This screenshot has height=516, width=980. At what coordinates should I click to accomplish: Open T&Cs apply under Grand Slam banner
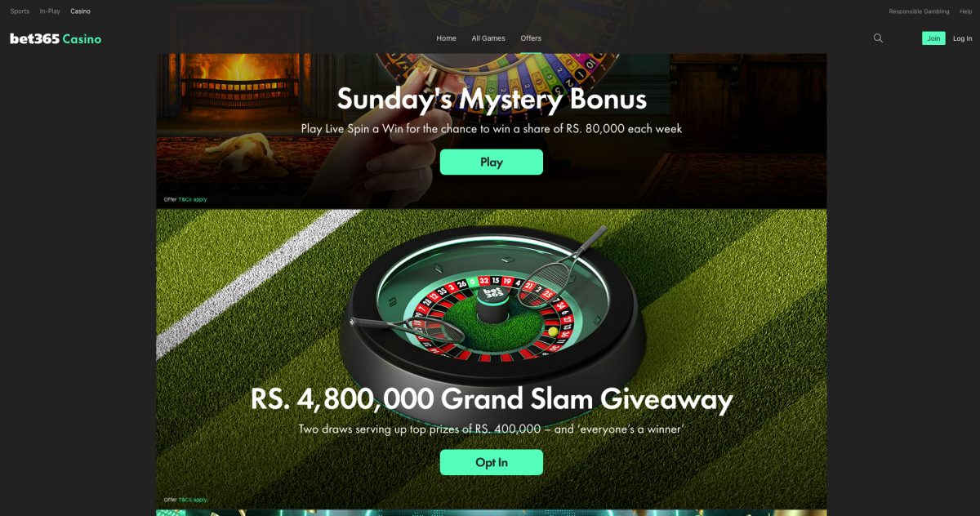pyautogui.click(x=193, y=500)
